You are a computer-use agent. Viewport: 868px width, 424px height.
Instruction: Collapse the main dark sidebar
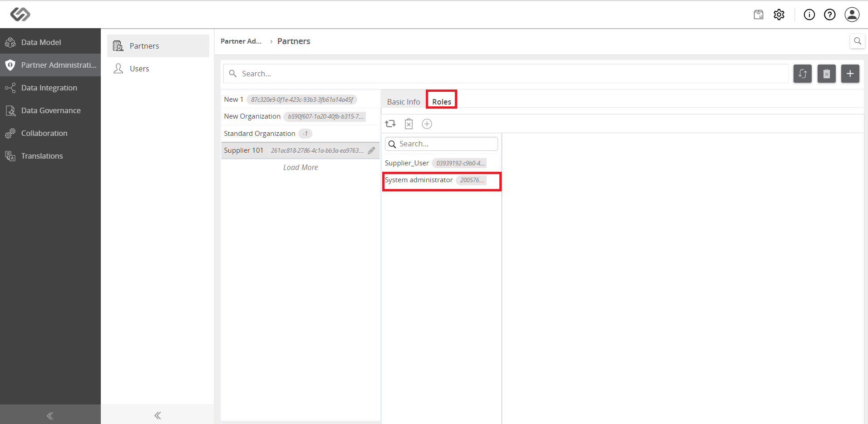click(x=50, y=415)
